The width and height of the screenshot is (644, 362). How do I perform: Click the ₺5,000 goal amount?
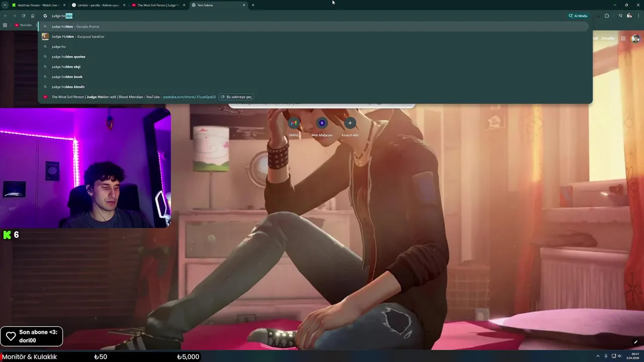coord(188,357)
